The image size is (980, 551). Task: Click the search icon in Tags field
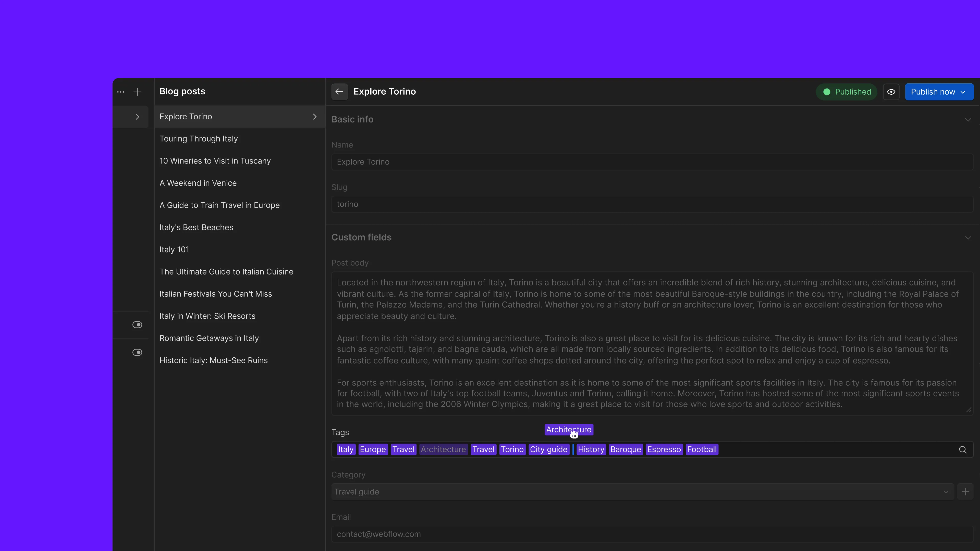962,449
